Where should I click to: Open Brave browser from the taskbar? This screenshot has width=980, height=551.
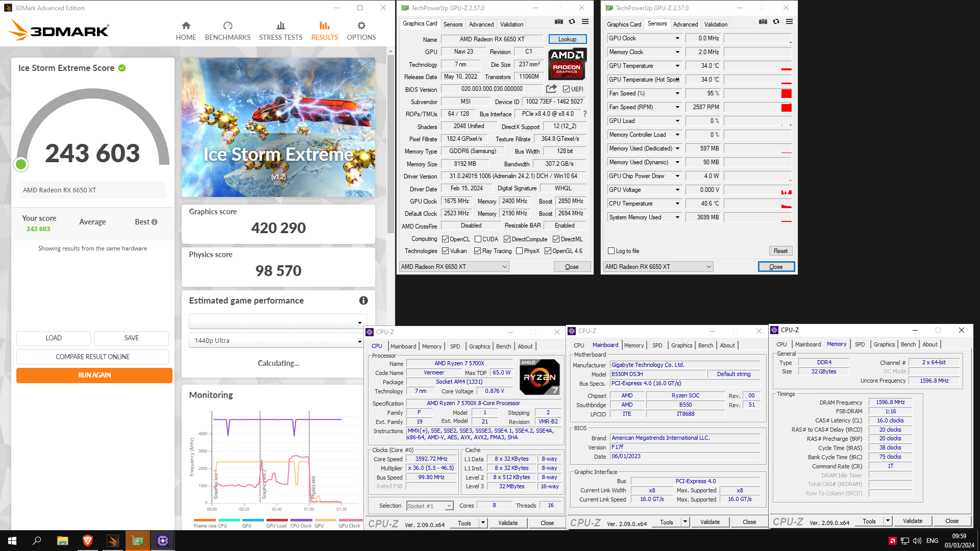point(87,541)
